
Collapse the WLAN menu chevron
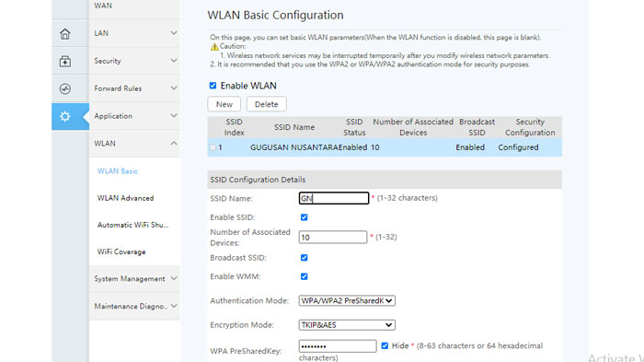(174, 143)
